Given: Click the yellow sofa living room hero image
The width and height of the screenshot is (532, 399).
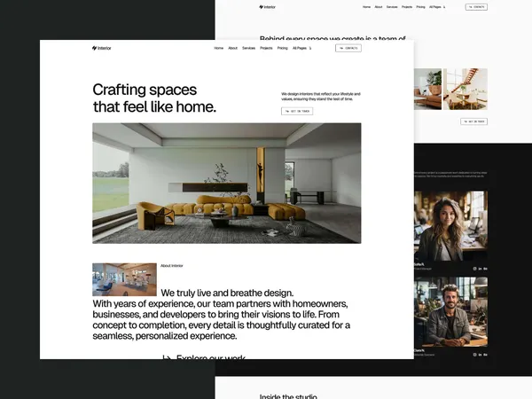Looking at the screenshot, I should 227,184.
